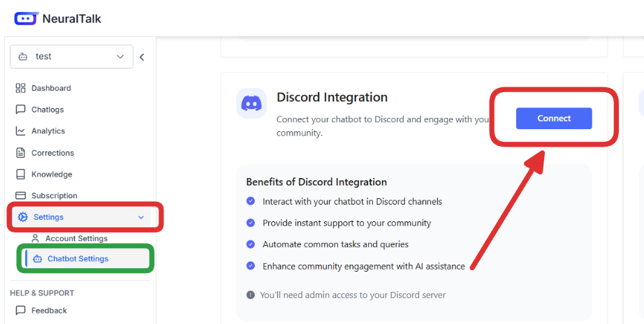Click checkmark beside Automate common tasks
Viewport: 644px width, 324px height.
pos(250,244)
